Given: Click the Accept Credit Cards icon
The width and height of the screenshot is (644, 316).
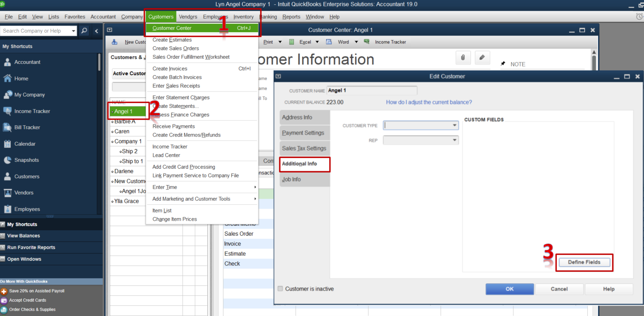Looking at the screenshot, I should coord(4,301).
